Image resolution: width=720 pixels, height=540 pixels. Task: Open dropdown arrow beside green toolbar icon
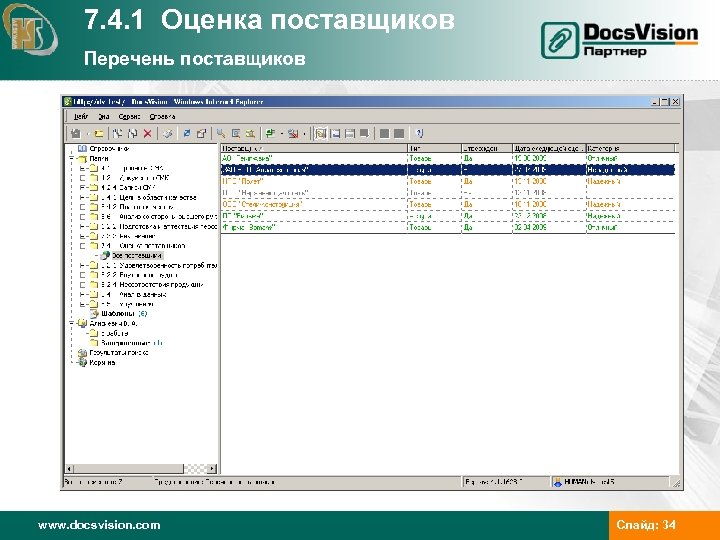click(x=281, y=134)
